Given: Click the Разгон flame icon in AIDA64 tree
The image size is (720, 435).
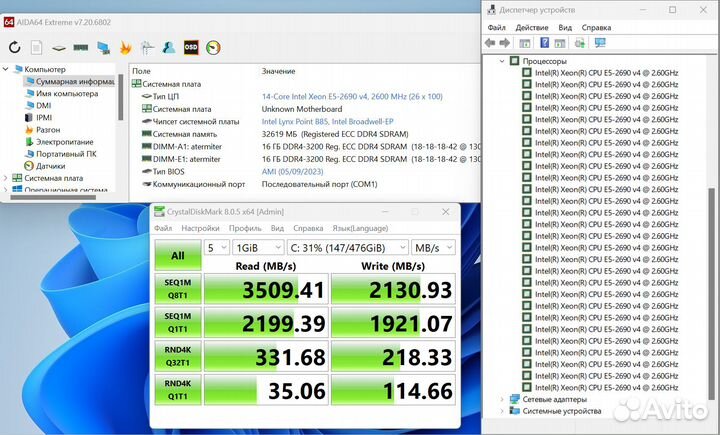Looking at the screenshot, I should (29, 130).
